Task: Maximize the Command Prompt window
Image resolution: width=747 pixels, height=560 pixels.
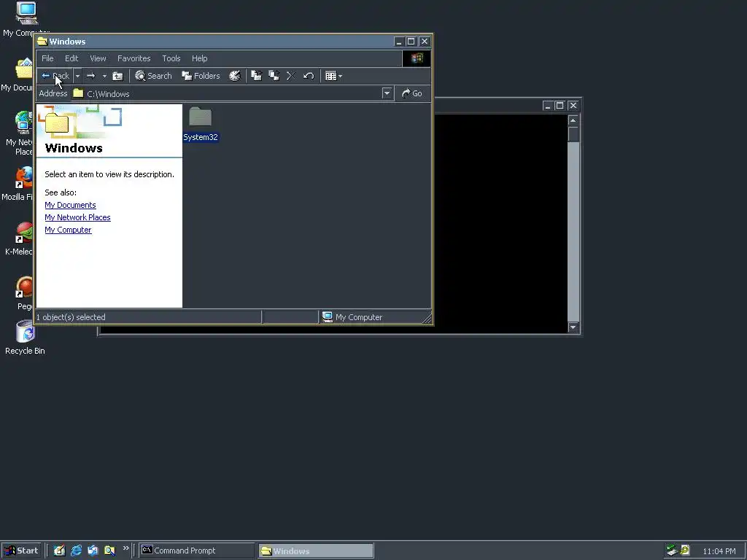Action: (560, 105)
